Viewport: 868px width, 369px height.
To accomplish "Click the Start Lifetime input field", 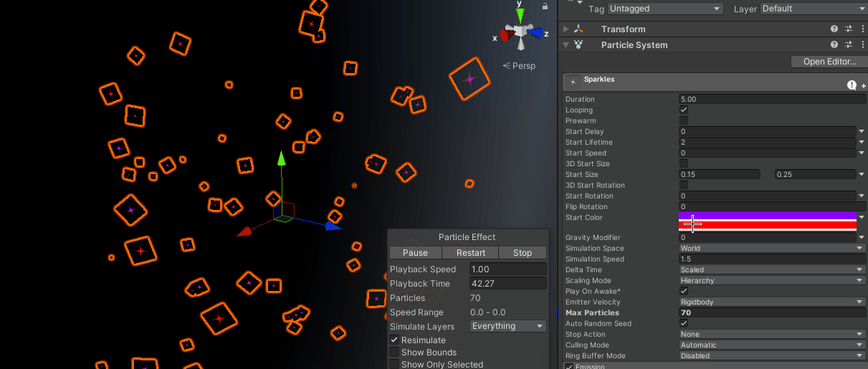I will tap(767, 143).
